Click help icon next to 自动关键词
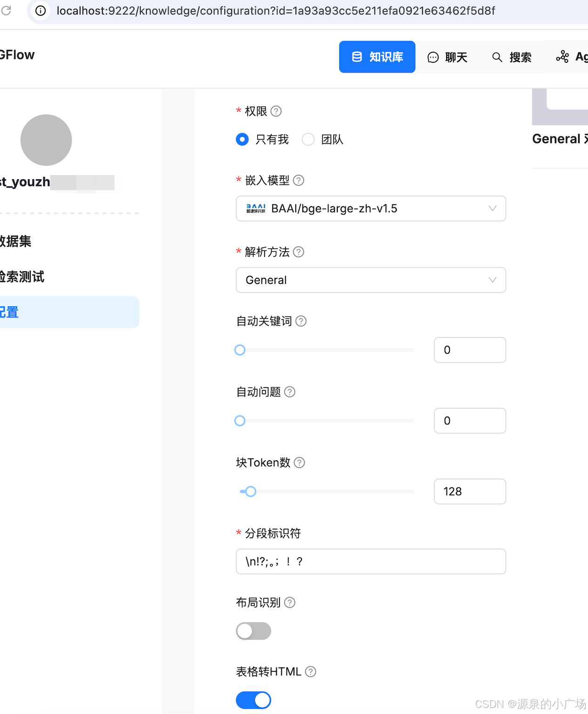The image size is (588, 714). pos(301,321)
